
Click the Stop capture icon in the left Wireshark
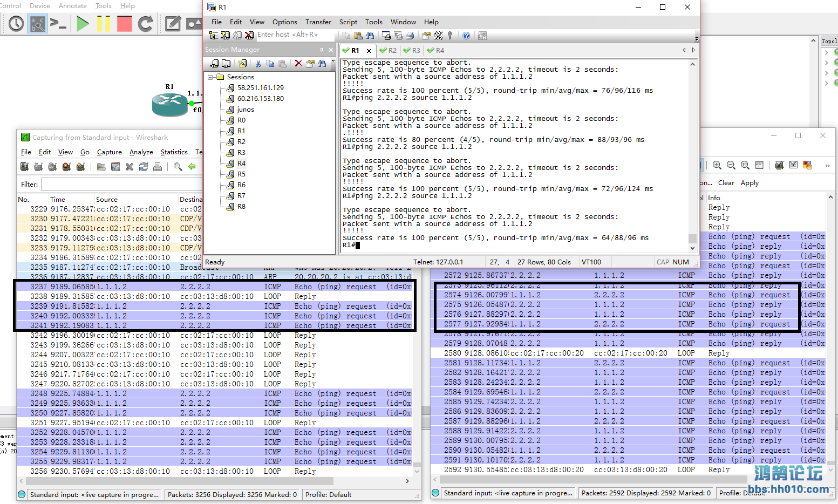tap(66, 167)
